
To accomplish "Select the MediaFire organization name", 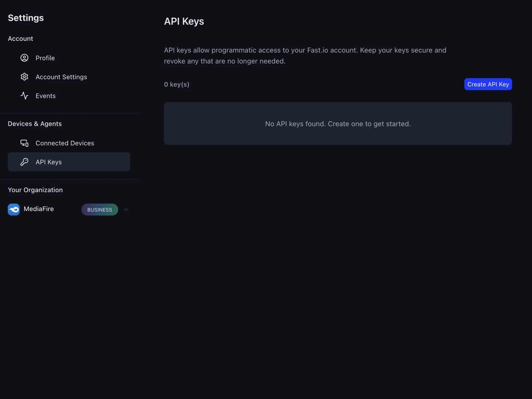I will point(38,209).
